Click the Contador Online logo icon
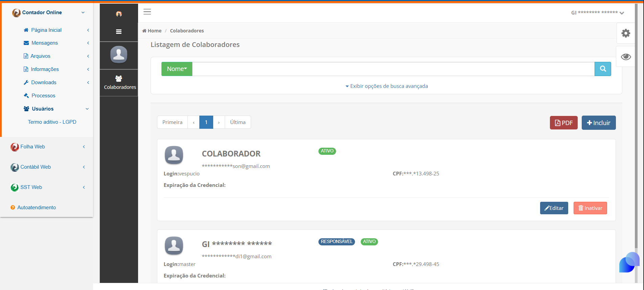Screen dimensions: 644x290 click(16, 13)
